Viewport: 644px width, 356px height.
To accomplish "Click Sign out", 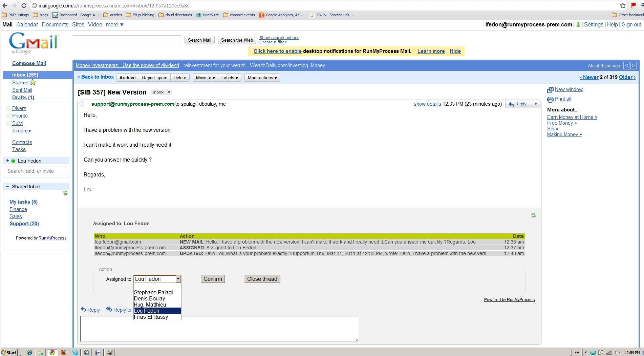I will point(631,24).
